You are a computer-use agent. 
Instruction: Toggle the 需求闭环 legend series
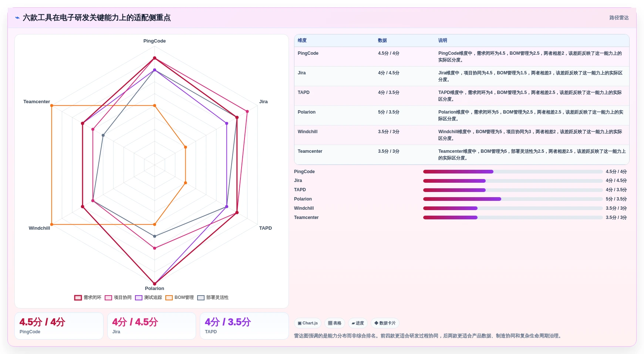click(x=88, y=297)
